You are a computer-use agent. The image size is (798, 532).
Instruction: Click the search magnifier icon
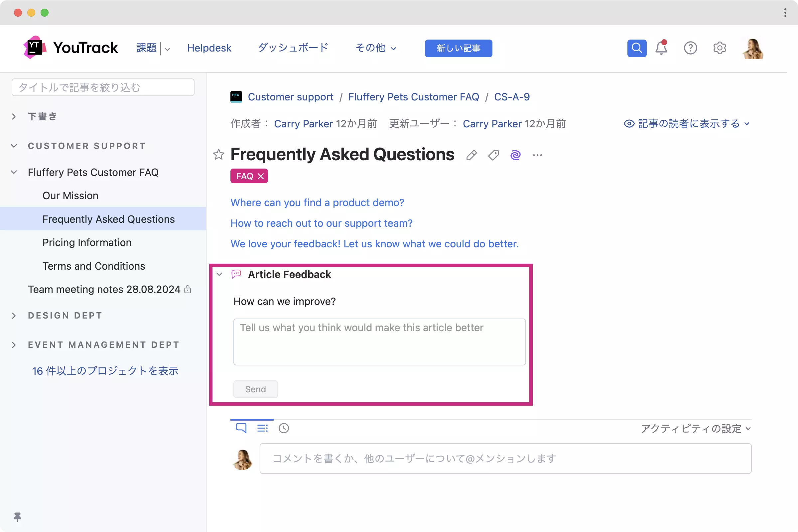[636, 48]
